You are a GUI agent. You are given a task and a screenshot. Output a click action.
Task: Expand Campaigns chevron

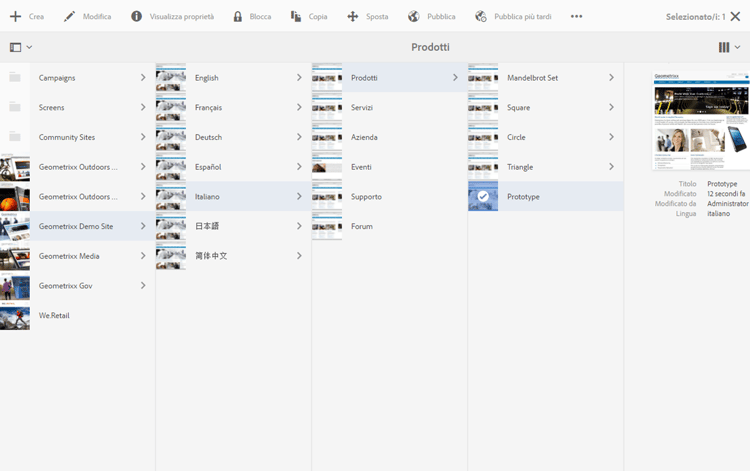tap(143, 77)
